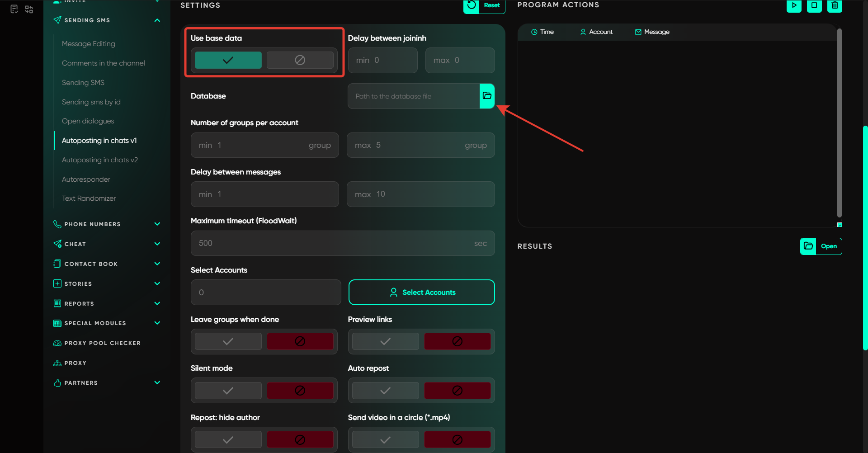
Task: Collapse the Sending SMS section
Action: click(x=157, y=20)
